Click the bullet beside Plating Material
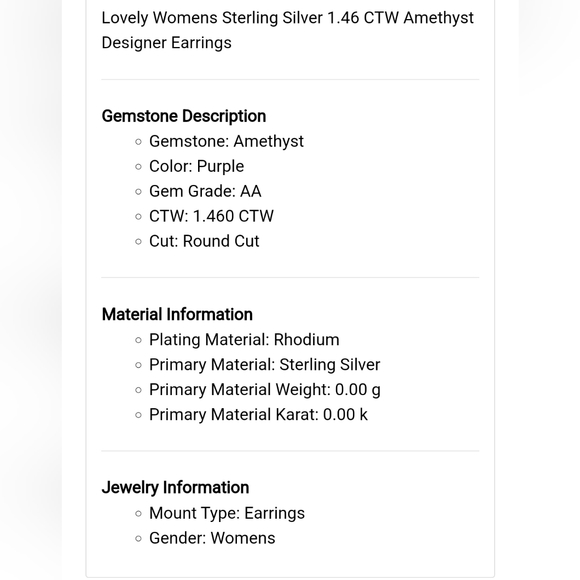 [138, 340]
